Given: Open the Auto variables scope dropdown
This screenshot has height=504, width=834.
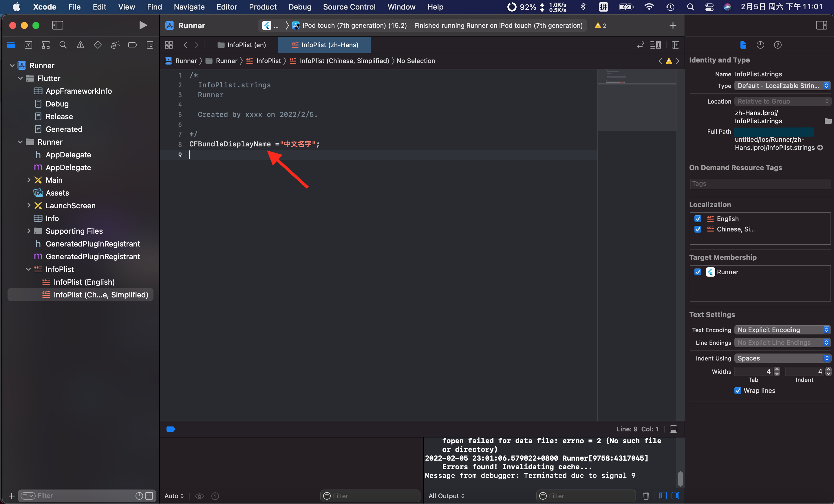Looking at the screenshot, I should coord(174,496).
